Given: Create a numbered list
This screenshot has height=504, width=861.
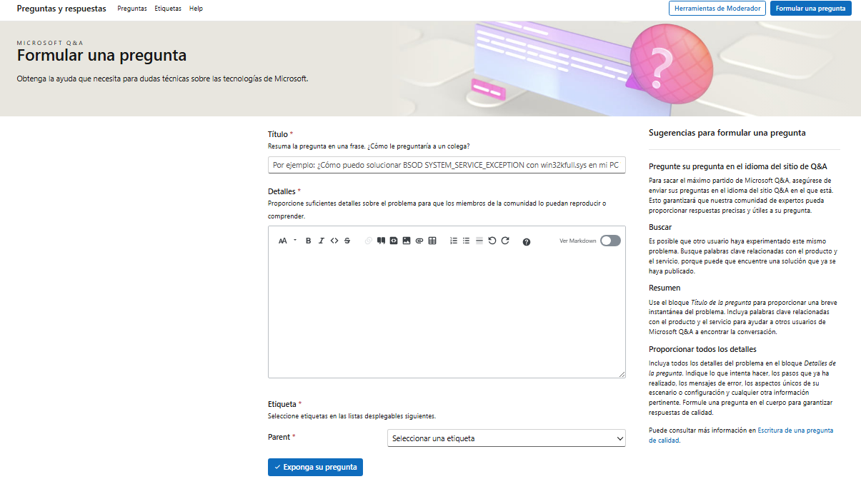Looking at the screenshot, I should (454, 241).
